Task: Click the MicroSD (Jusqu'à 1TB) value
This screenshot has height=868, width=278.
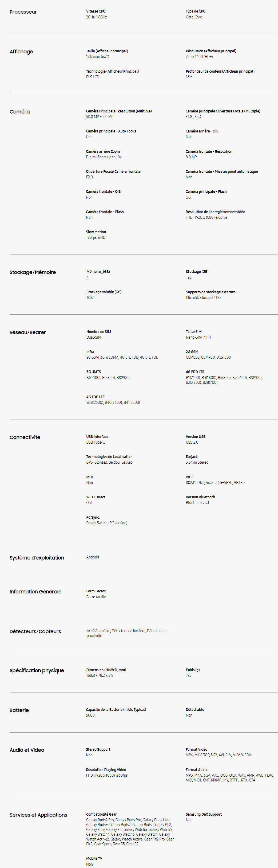Action: (x=203, y=298)
